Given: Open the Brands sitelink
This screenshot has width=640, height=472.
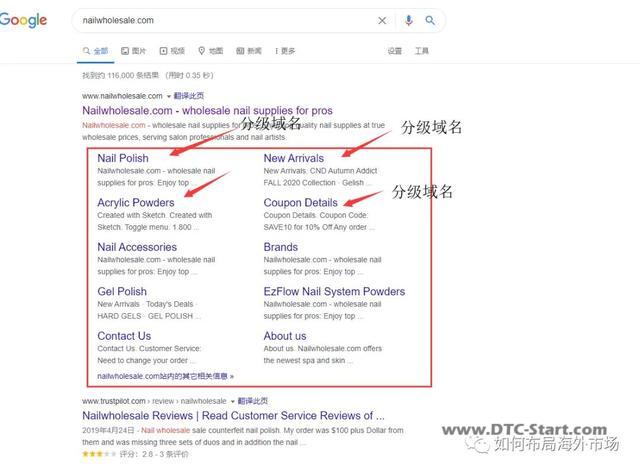Looking at the screenshot, I should (280, 247).
